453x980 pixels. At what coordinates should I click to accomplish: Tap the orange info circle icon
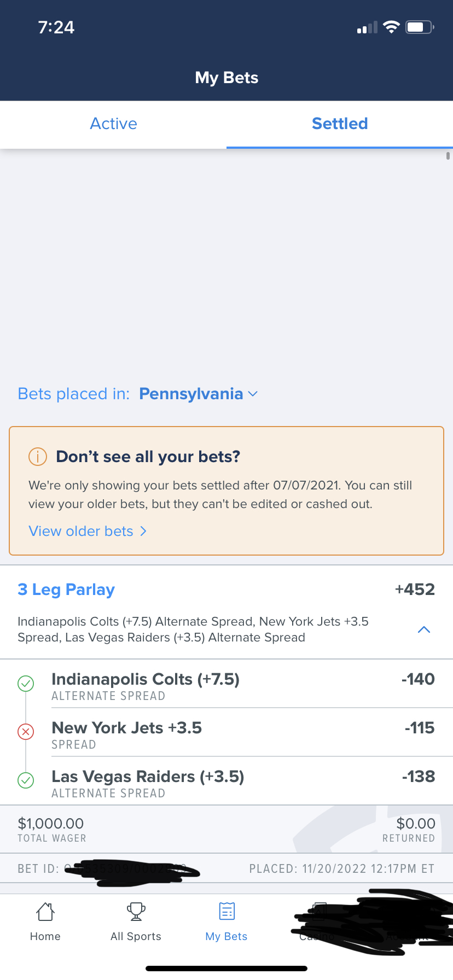coord(38,457)
